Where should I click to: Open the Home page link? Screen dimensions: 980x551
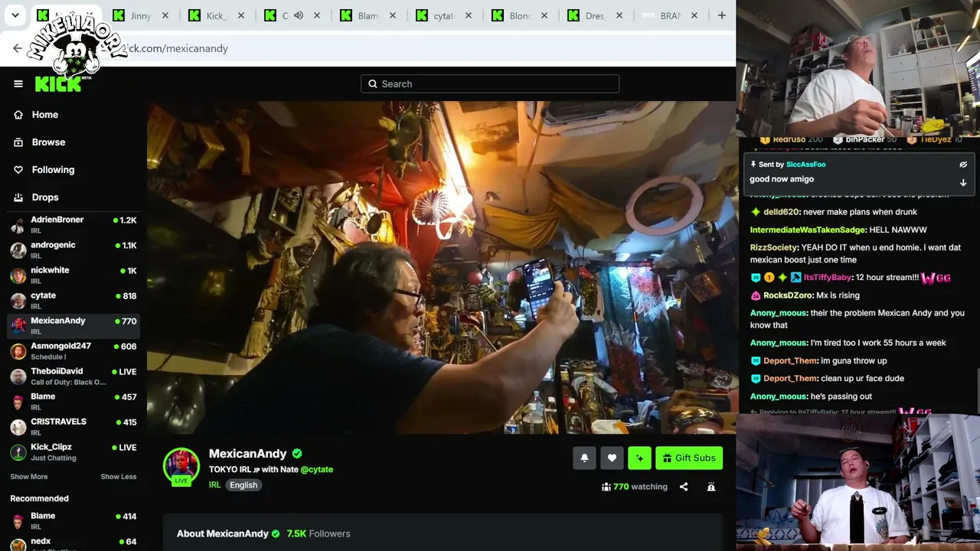45,115
